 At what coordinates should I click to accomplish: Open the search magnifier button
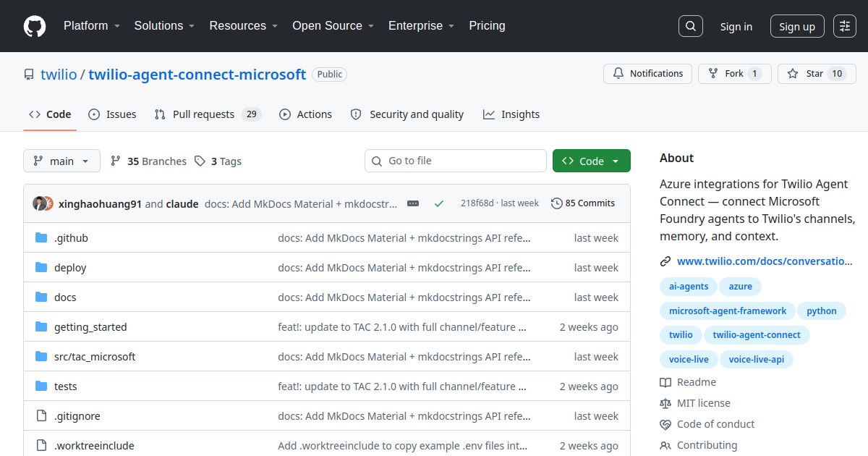[691, 26]
